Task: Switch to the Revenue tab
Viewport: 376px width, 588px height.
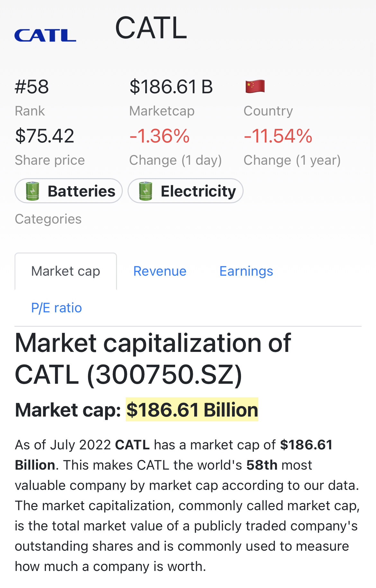Action: pos(160,271)
